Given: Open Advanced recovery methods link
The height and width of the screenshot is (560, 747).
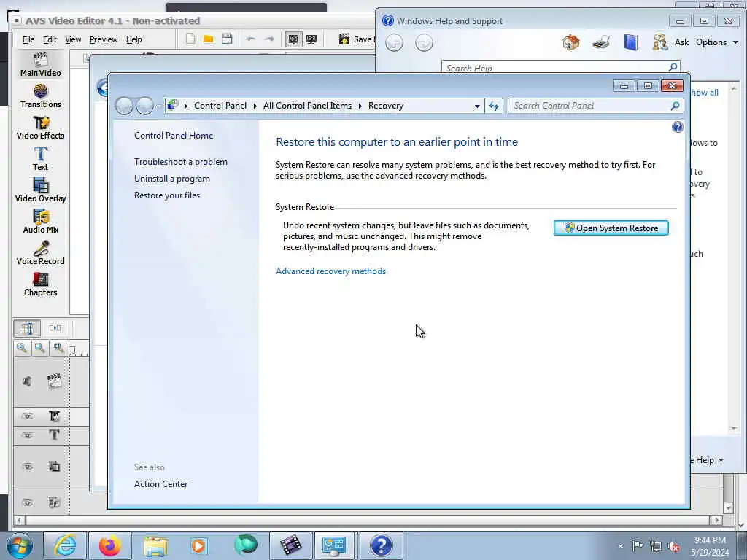Looking at the screenshot, I should tap(330, 271).
